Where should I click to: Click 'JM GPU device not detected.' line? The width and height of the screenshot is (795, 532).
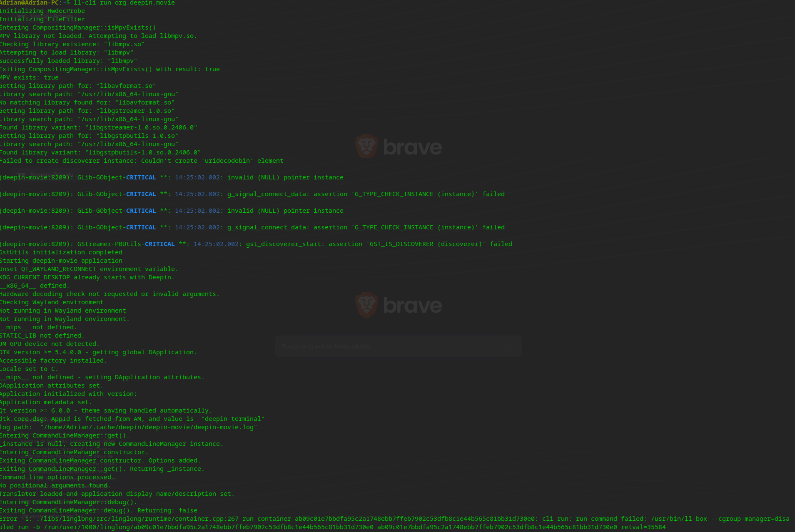click(x=50, y=344)
